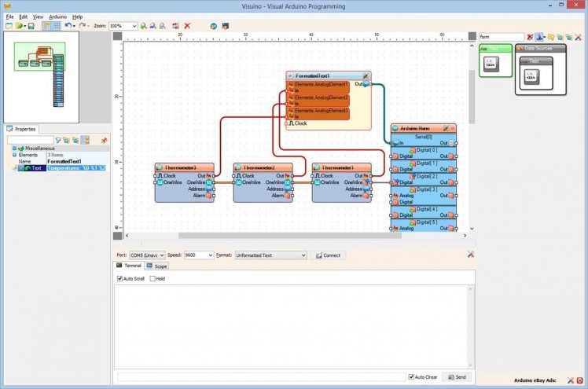Open the FormattedText1 component edit tool icon

(x=366, y=76)
